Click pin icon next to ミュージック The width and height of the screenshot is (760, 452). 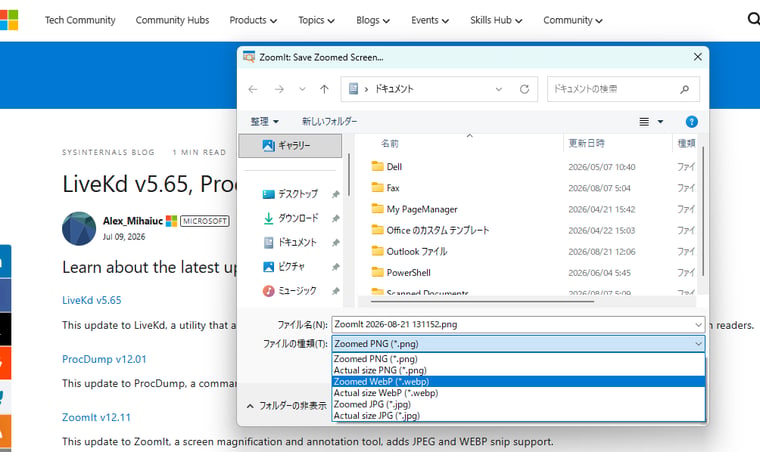pos(335,291)
